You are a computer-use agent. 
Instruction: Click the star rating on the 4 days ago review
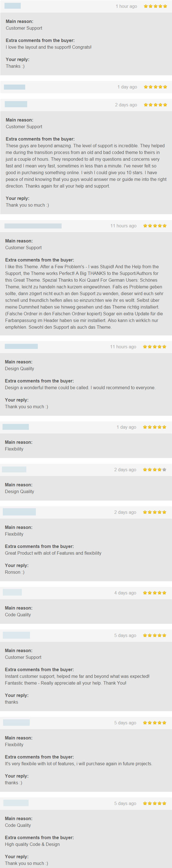tap(154, 593)
